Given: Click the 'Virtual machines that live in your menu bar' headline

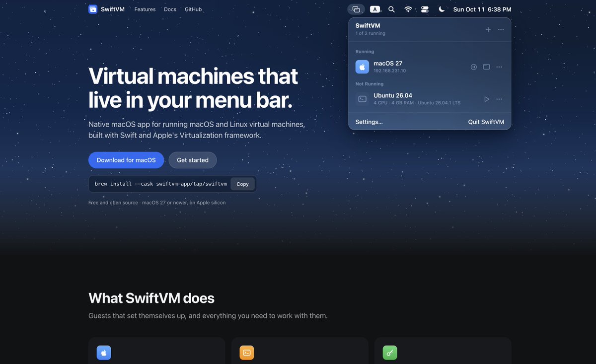Looking at the screenshot, I should (x=193, y=88).
